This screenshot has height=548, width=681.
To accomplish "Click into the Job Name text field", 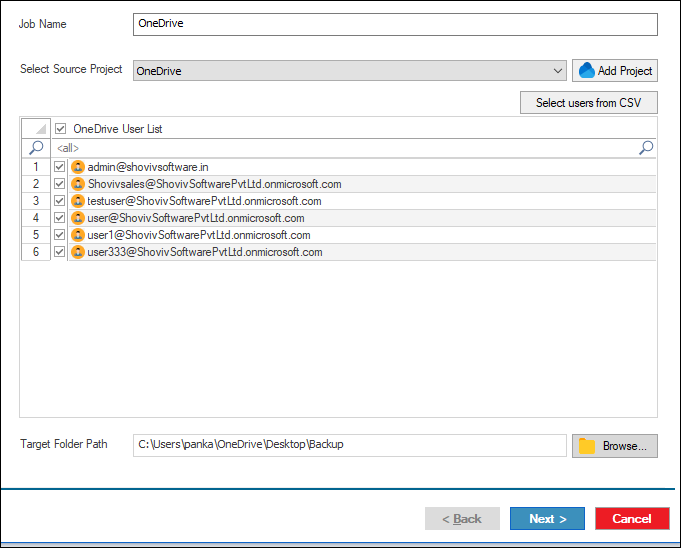I will pos(394,24).
